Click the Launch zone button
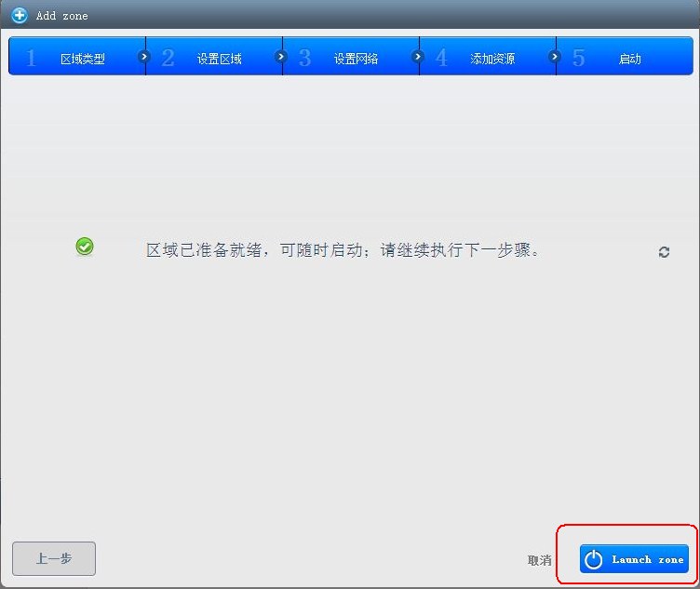This screenshot has height=589, width=700. [x=634, y=558]
